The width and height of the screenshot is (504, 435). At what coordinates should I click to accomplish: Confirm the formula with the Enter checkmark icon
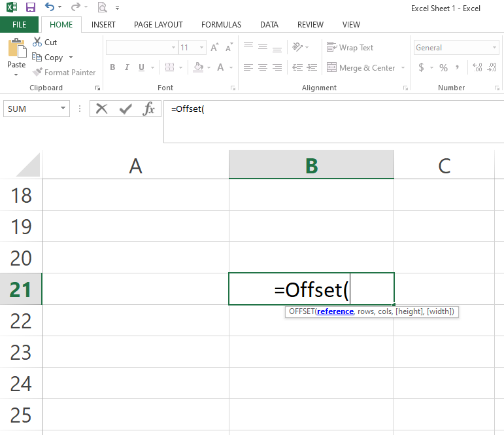[126, 109]
